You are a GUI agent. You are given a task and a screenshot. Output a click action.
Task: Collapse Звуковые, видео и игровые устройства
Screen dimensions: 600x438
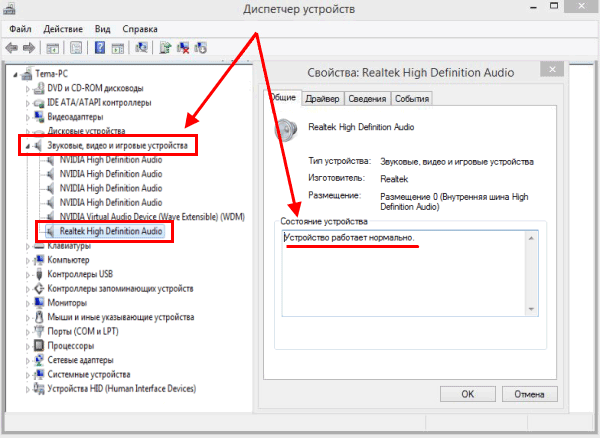pos(26,146)
